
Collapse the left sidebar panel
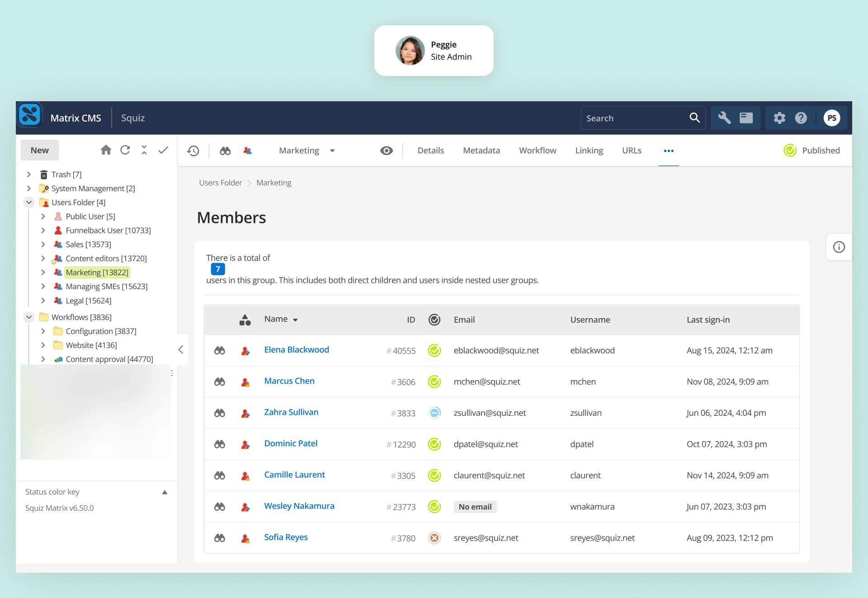181,349
